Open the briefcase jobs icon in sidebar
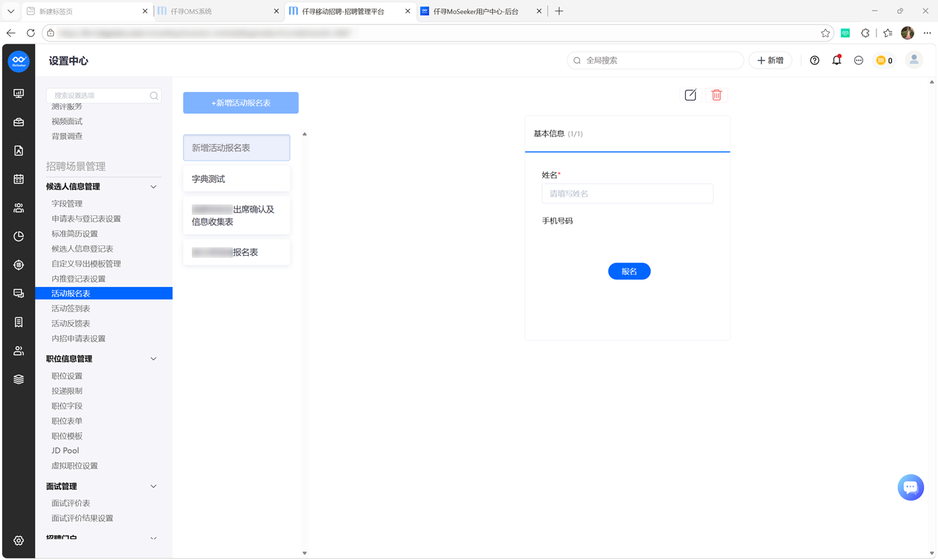Screen dimensions: 938x560 click(19, 122)
